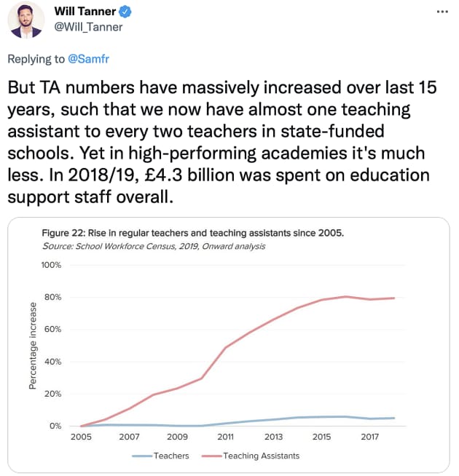This screenshot has height=476, width=459.
Task: Click the Teaching Assistants red legend swatch
Action: (x=211, y=456)
